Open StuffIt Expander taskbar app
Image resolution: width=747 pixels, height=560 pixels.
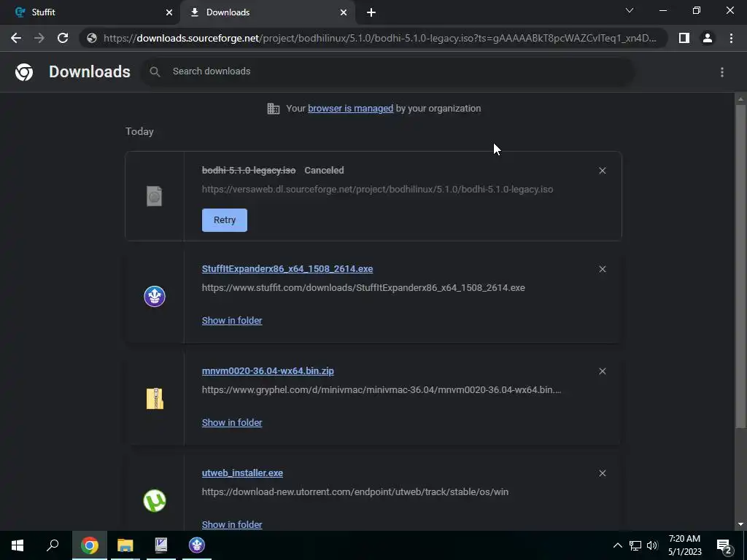(x=196, y=545)
